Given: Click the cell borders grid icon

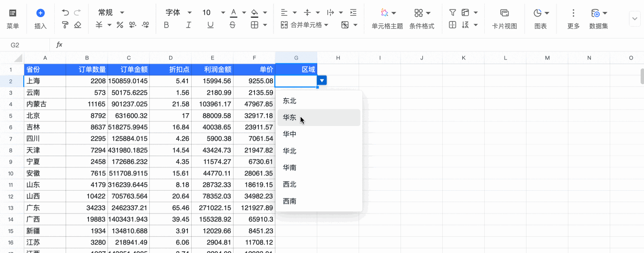Looking at the screenshot, I should click(x=254, y=25).
